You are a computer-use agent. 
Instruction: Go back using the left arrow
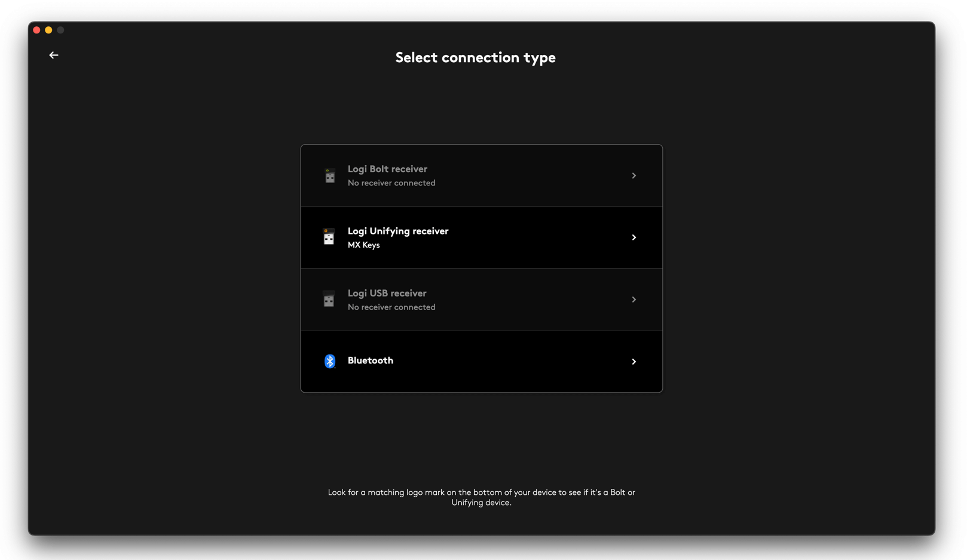click(x=54, y=55)
